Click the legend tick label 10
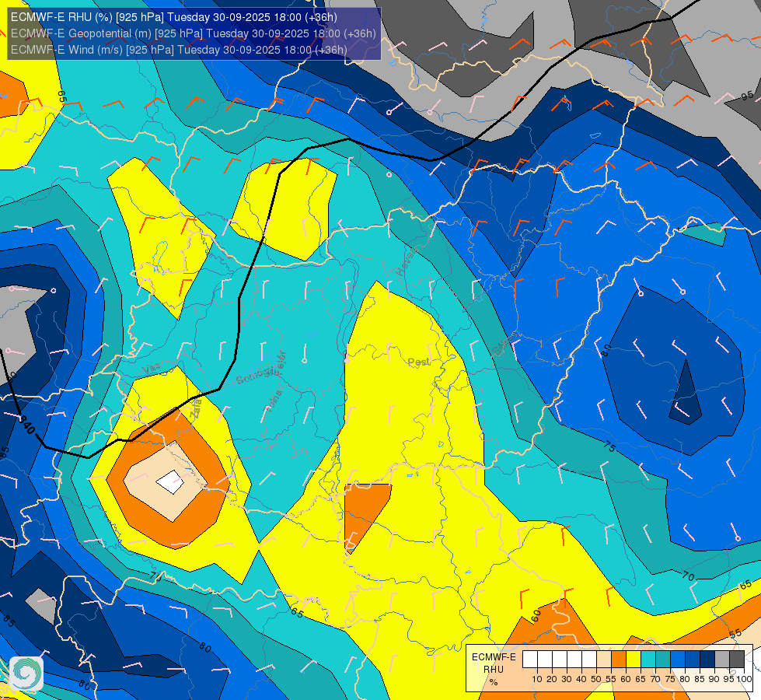 pos(537,679)
